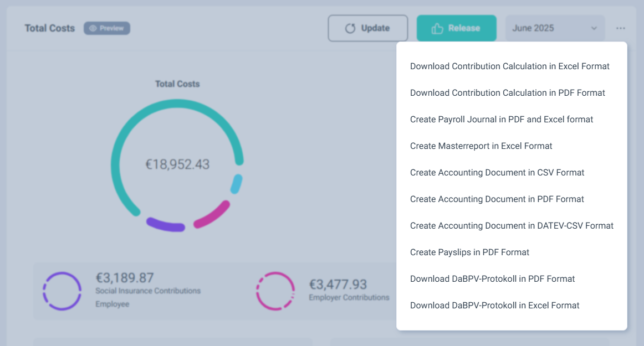Viewport: 644px width, 346px height.
Task: Click the purple employee contributions ring icon
Action: [62, 291]
